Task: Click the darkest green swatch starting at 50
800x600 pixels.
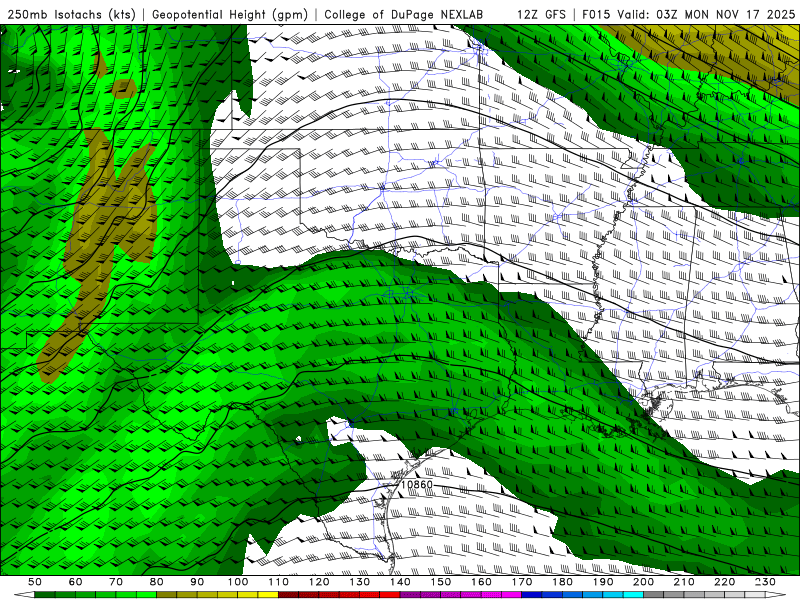Action: [x=44, y=594]
